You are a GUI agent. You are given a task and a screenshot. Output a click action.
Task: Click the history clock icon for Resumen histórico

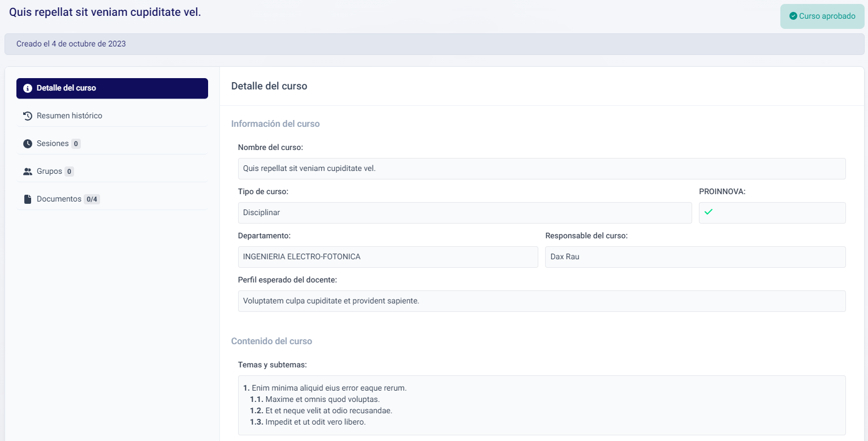[x=28, y=116]
